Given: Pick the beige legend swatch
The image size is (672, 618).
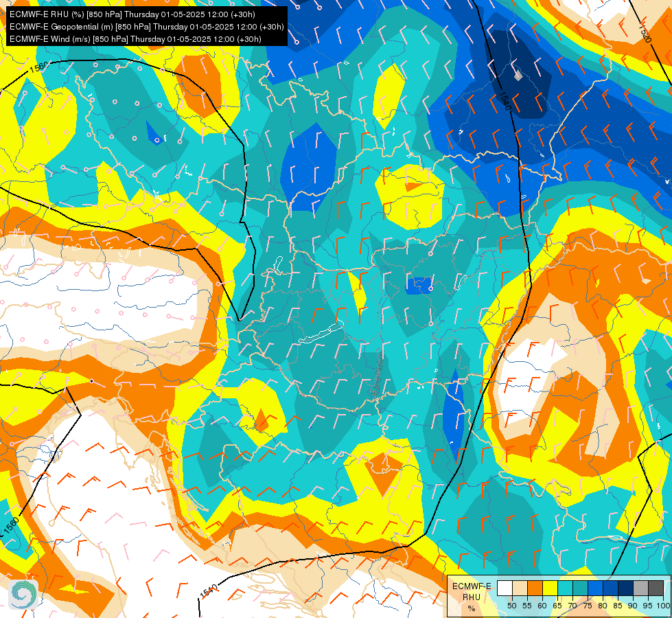Looking at the screenshot, I should click(520, 588).
